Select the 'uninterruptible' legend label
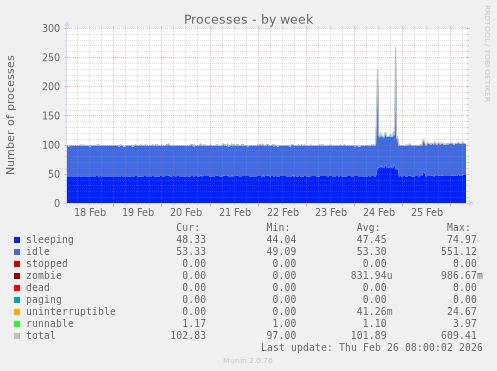 [71, 312]
